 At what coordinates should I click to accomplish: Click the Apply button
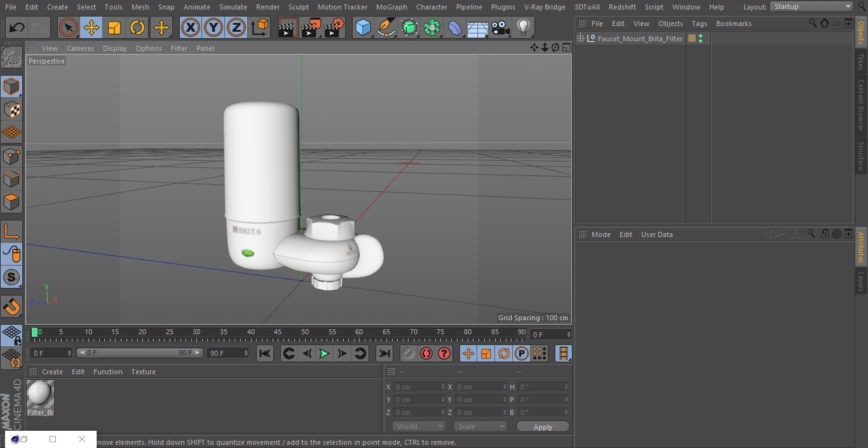click(x=543, y=426)
